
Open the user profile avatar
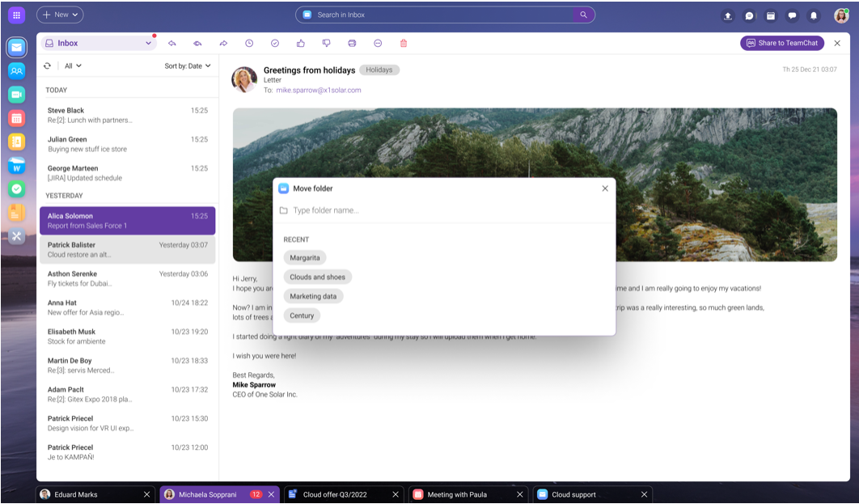[x=841, y=15]
